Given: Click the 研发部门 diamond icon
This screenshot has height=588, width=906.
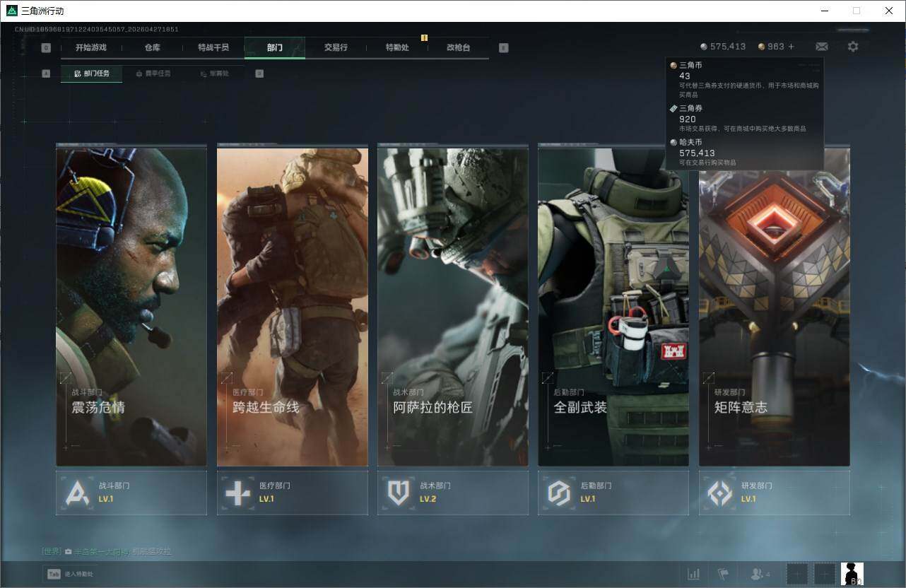Looking at the screenshot, I should (720, 493).
